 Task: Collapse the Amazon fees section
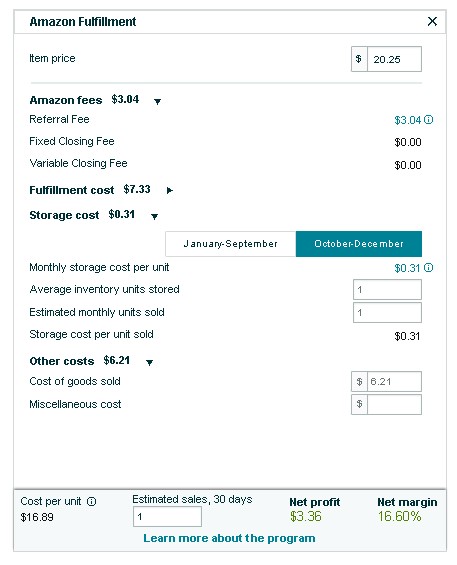pyautogui.click(x=157, y=102)
